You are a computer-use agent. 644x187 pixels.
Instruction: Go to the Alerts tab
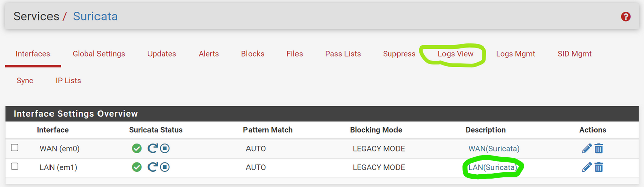(209, 54)
